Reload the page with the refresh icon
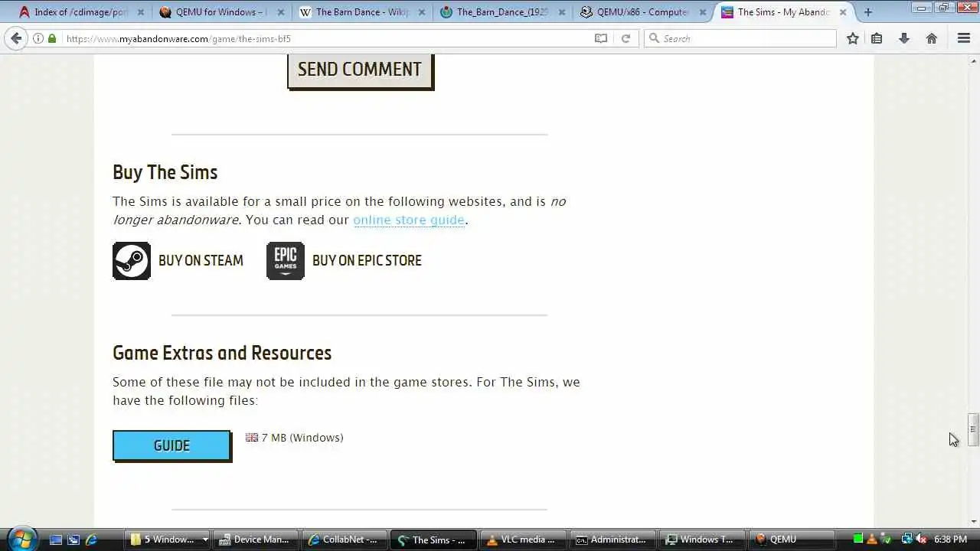 pos(626,38)
